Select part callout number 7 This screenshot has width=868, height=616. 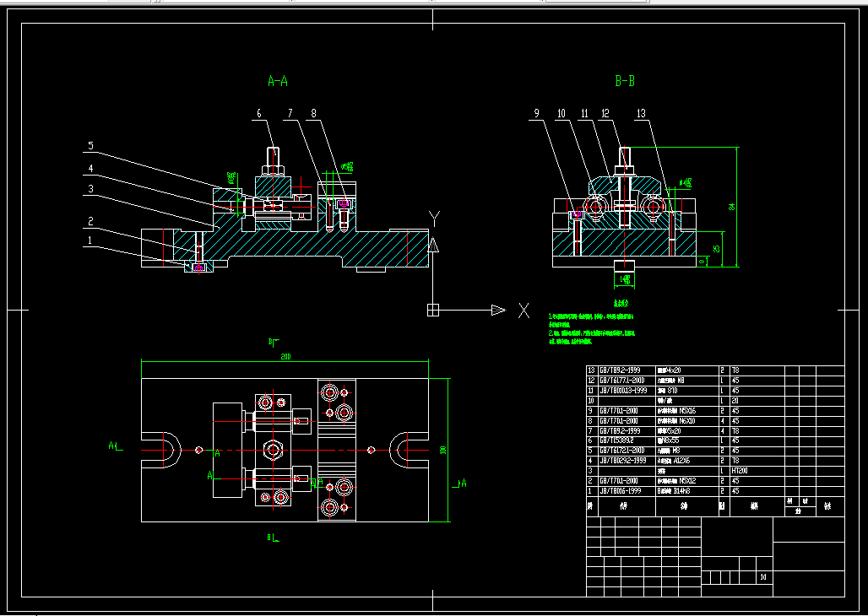(290, 113)
